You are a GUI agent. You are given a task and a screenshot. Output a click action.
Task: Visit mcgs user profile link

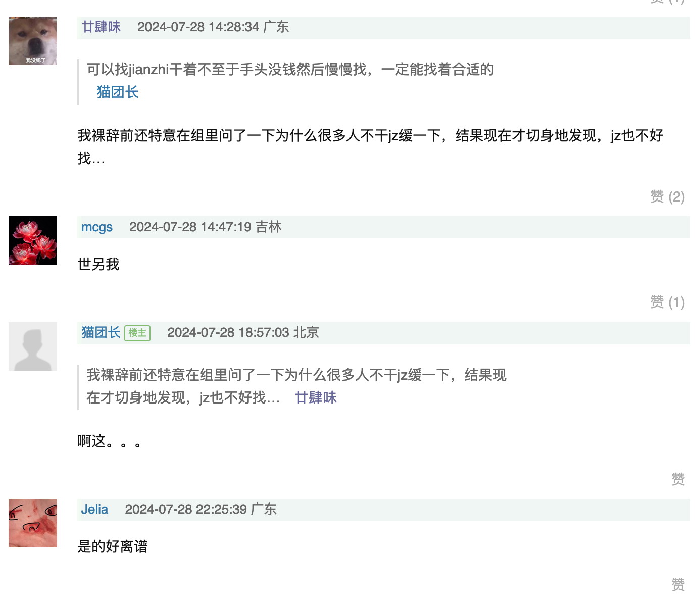coord(97,227)
